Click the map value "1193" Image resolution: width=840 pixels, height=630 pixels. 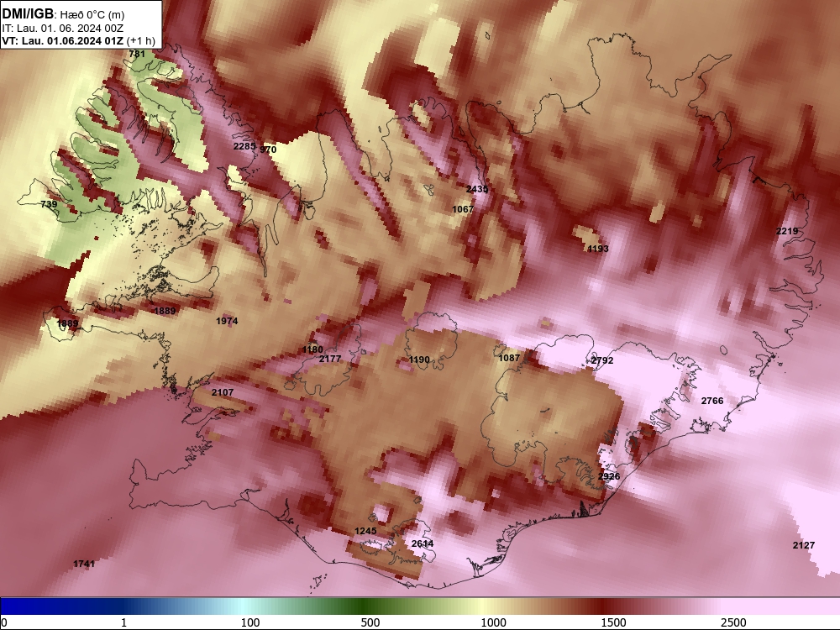point(598,249)
